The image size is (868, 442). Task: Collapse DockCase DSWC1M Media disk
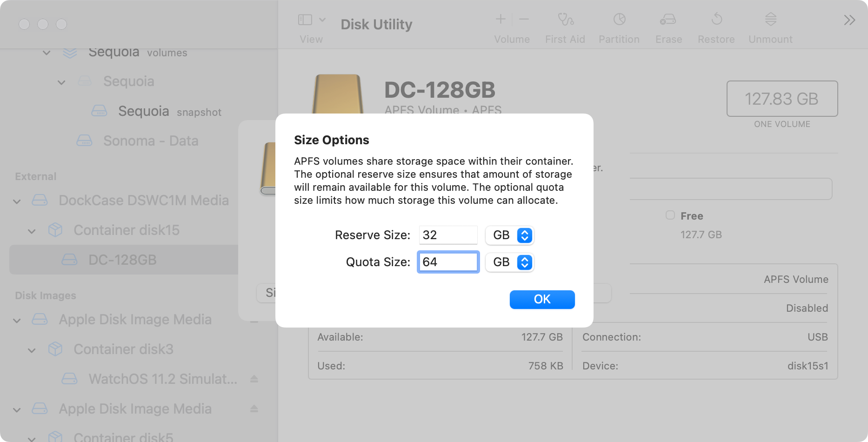tap(17, 201)
